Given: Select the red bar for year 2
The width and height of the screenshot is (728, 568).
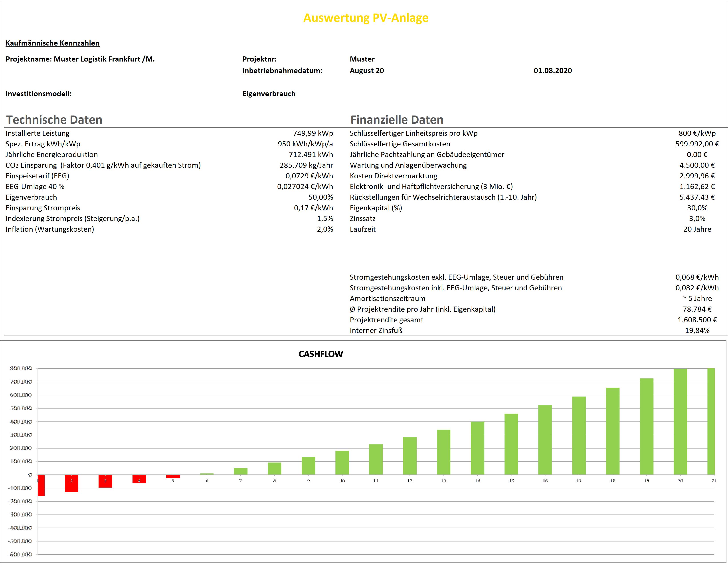Looking at the screenshot, I should 71,483.
